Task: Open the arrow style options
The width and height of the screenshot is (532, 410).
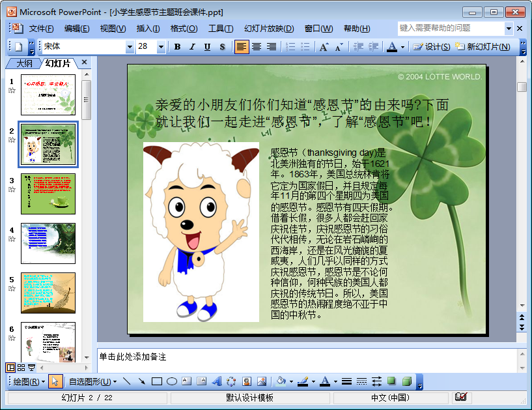Action: (x=376, y=381)
